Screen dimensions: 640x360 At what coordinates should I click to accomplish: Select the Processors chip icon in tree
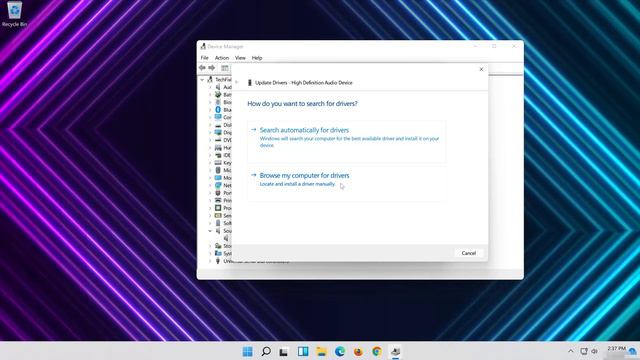[x=218, y=208]
